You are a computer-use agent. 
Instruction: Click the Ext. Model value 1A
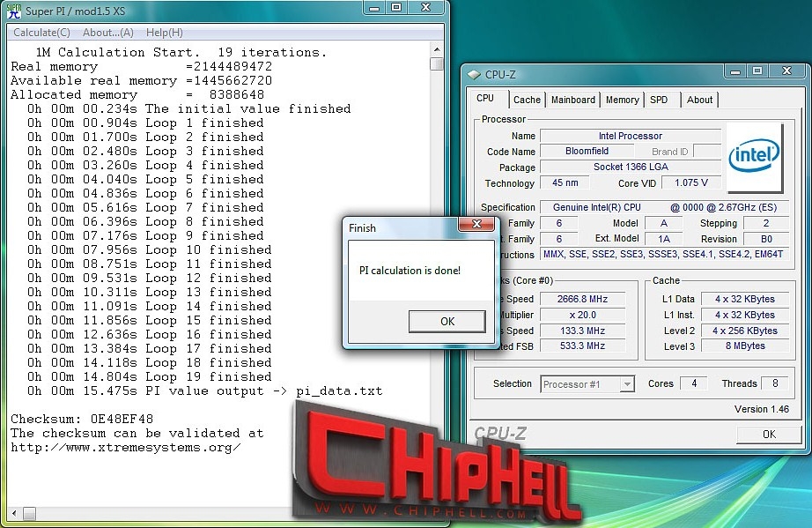coord(664,239)
